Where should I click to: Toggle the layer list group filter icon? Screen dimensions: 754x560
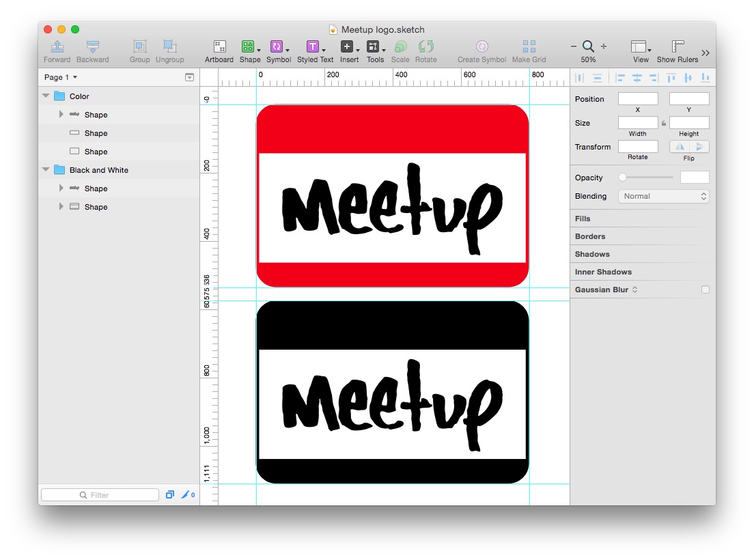[170, 494]
